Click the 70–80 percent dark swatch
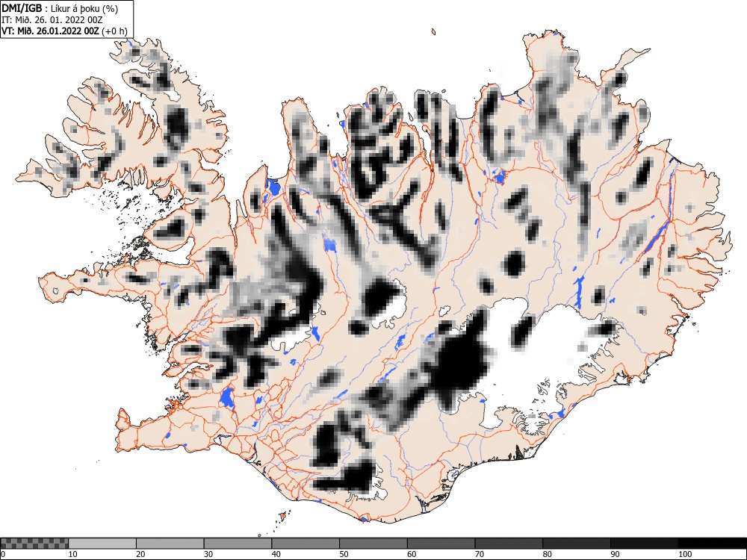The width and height of the screenshot is (747, 560). pyautogui.click(x=508, y=544)
